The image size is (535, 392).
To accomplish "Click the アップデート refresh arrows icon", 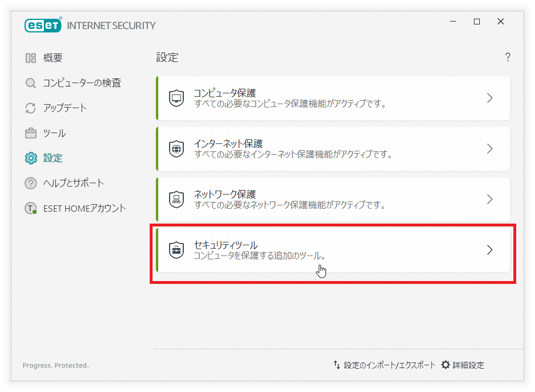I will coord(31,108).
